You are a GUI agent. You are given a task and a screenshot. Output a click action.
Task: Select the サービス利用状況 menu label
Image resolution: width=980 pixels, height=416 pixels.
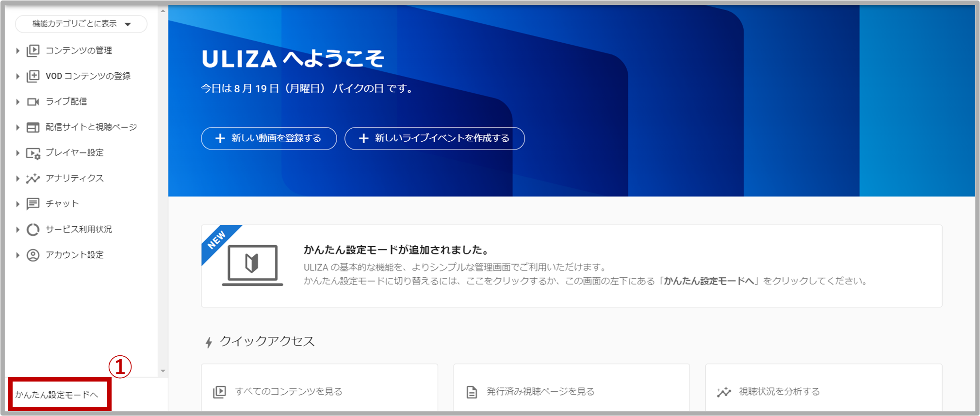coord(79,229)
